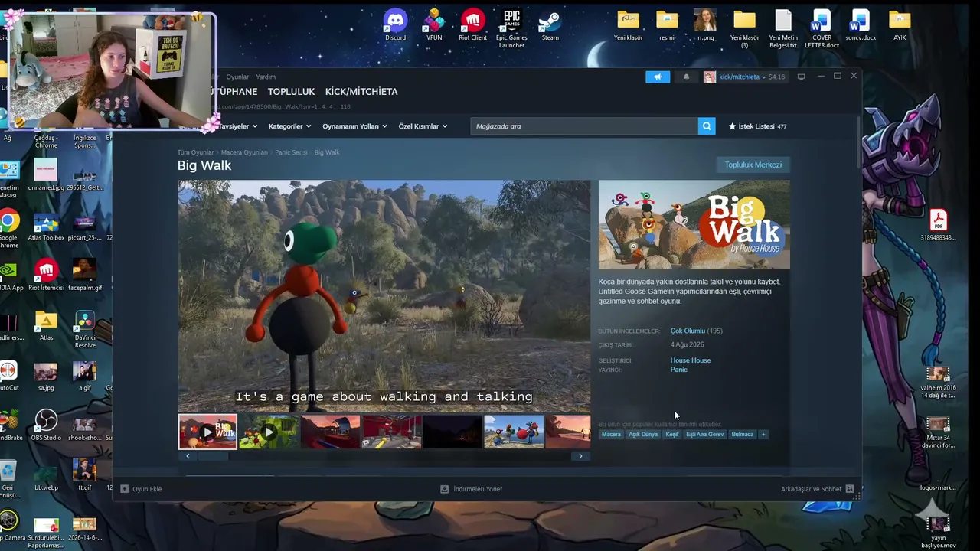Viewport: 980px width, 551px height.
Task: Open the Atlas folder shortcut on the desktop
Action: point(46,325)
